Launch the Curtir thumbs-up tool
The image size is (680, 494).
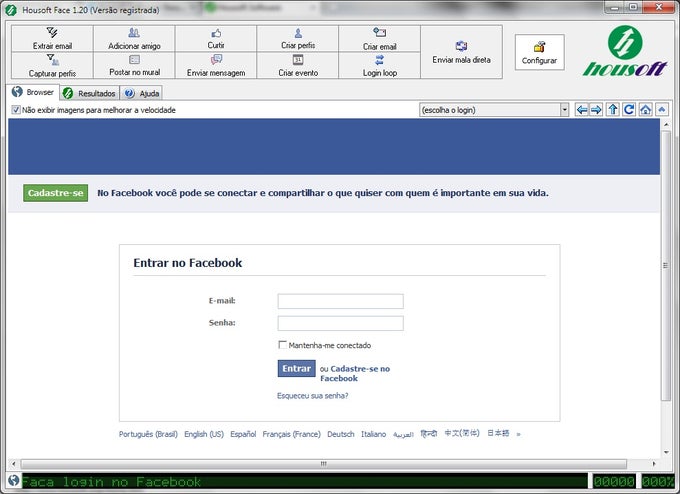216,39
